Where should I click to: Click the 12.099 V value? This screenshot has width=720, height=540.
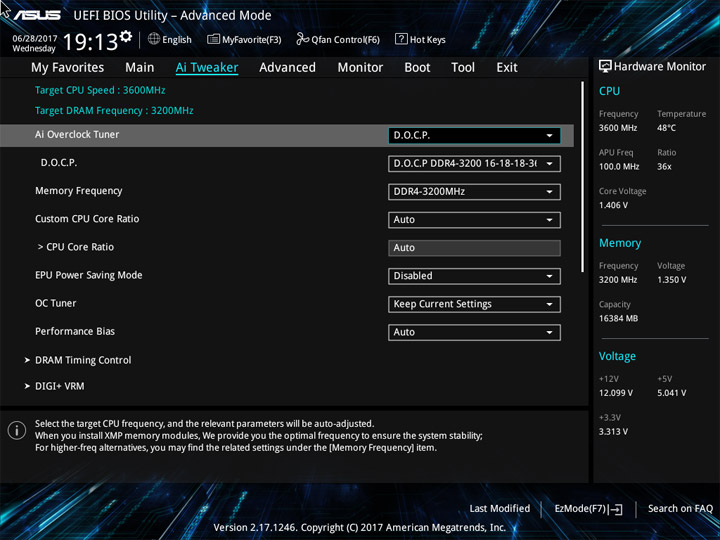(616, 393)
